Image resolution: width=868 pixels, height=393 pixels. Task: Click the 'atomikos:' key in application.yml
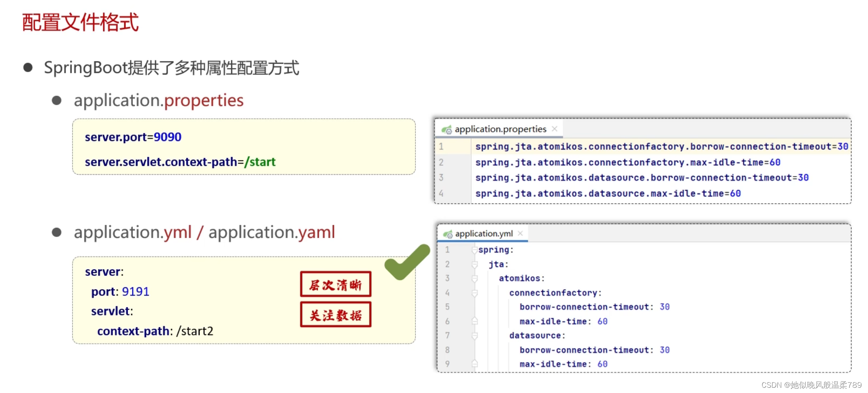pyautogui.click(x=521, y=279)
